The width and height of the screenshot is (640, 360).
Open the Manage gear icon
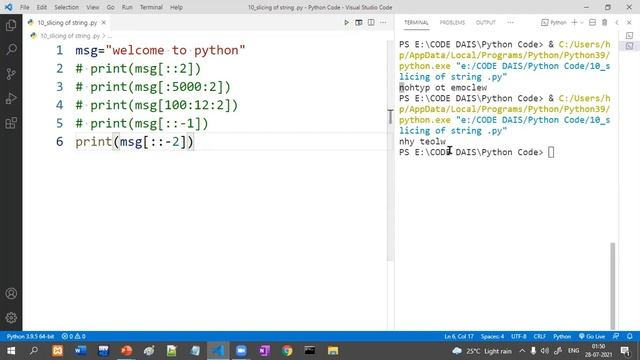[11, 318]
